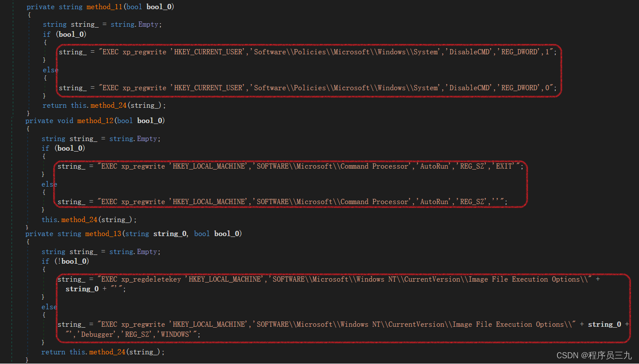The image size is (639, 364).
Task: Click the 'else' keyword in method_13
Action: click(x=50, y=307)
